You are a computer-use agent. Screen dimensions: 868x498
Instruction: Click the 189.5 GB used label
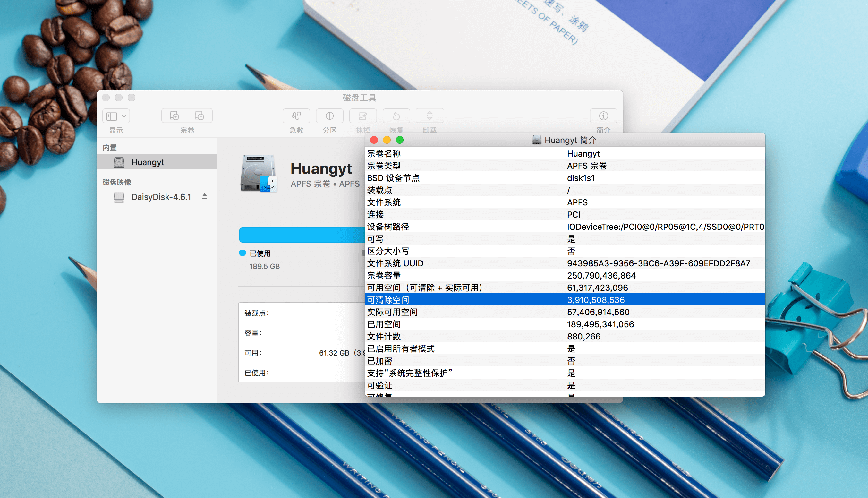click(264, 266)
